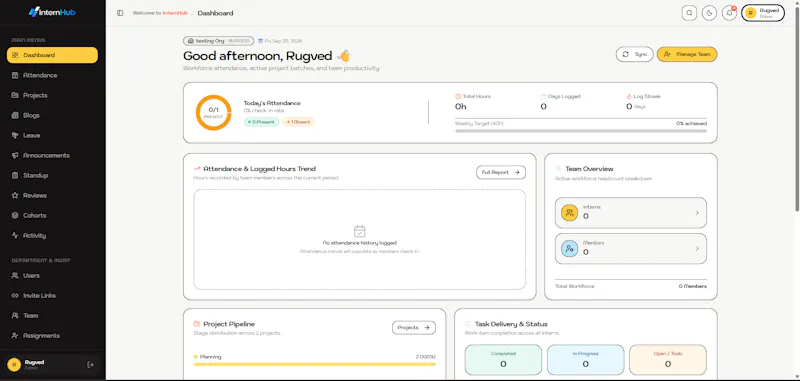Open notifications bell icon

(x=729, y=13)
